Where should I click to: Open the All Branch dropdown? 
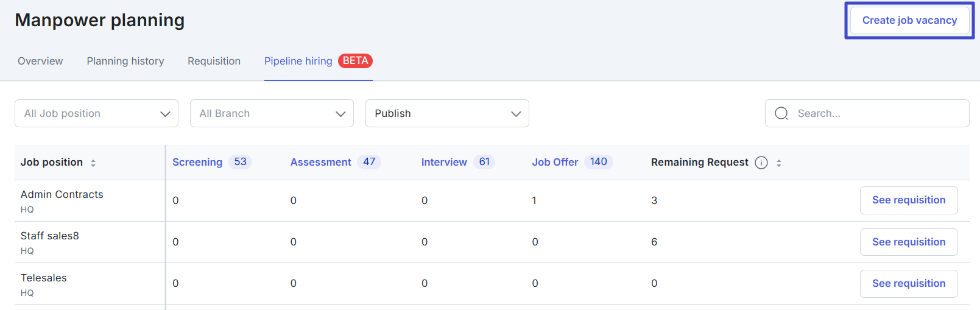(x=272, y=113)
